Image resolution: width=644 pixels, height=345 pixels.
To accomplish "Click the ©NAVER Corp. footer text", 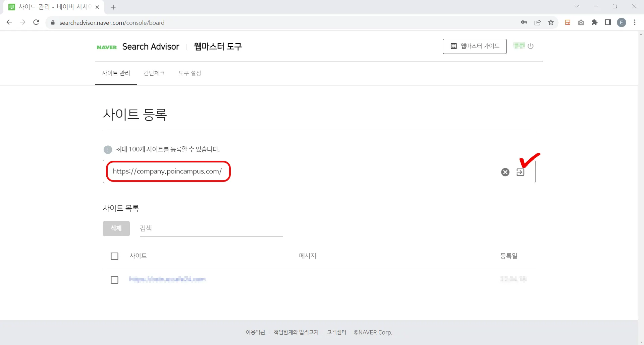I will (373, 332).
